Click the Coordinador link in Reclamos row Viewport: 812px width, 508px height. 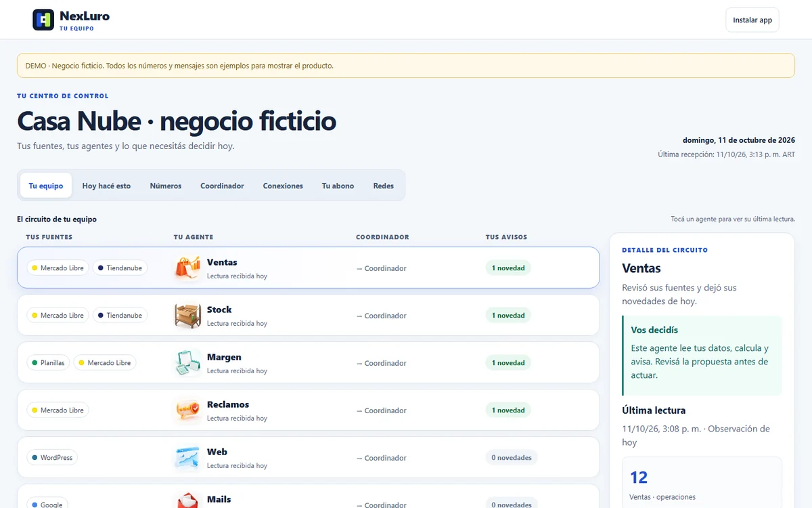pos(381,410)
